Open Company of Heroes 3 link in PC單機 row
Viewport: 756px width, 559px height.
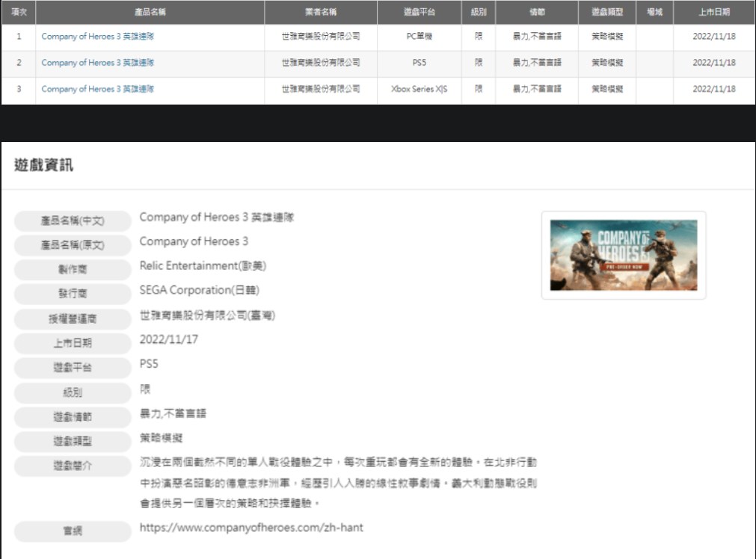click(98, 36)
